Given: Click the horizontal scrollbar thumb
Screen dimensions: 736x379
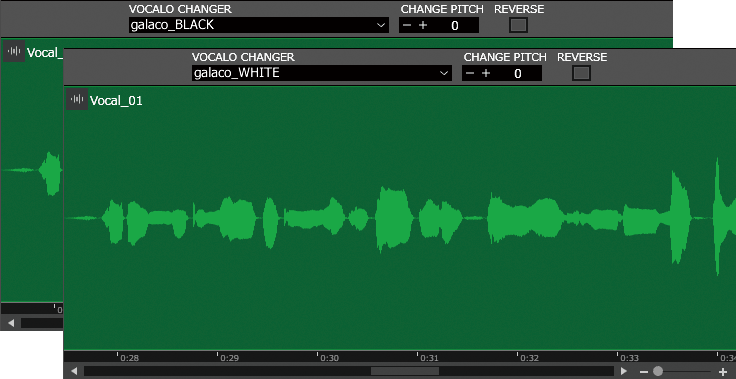Looking at the screenshot, I should [x=405, y=371].
